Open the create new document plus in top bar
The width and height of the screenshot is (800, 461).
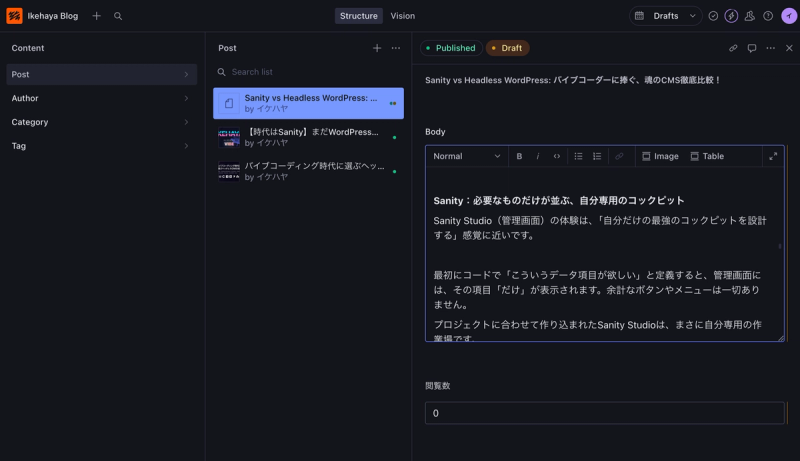click(x=96, y=16)
